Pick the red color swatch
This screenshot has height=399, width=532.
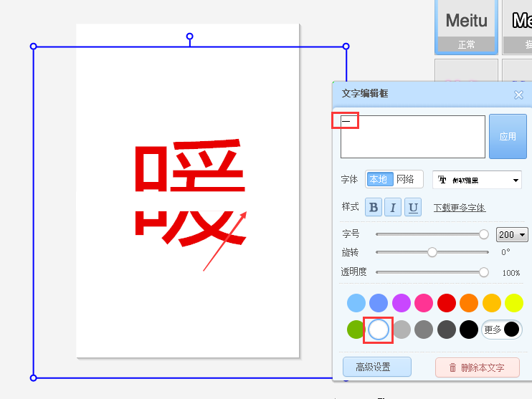pyautogui.click(x=447, y=303)
